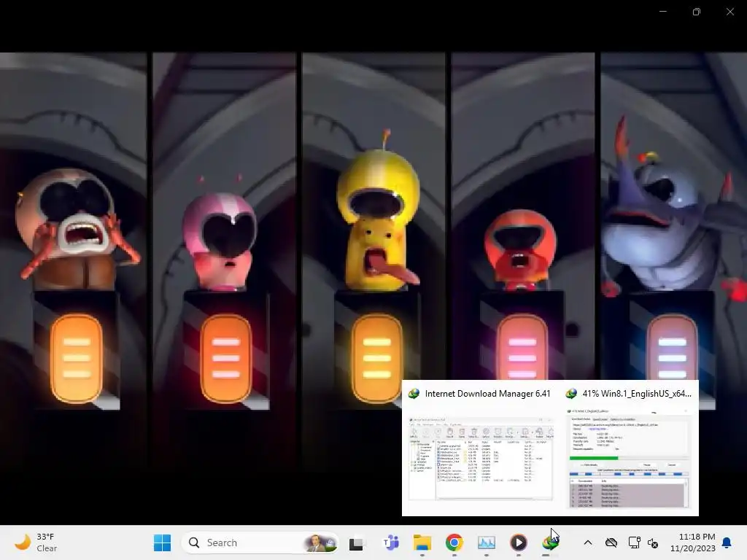This screenshot has height=560, width=747.
Task: Switch to the media player taskbar icon
Action: pos(519,542)
